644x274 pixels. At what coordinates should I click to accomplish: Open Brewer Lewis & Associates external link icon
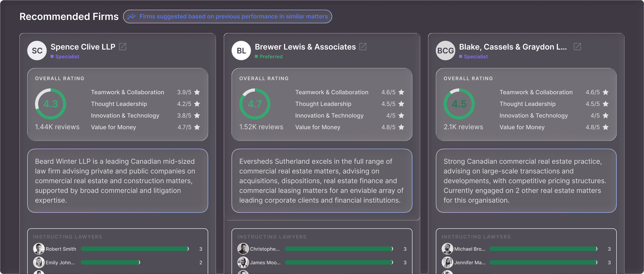click(x=363, y=47)
